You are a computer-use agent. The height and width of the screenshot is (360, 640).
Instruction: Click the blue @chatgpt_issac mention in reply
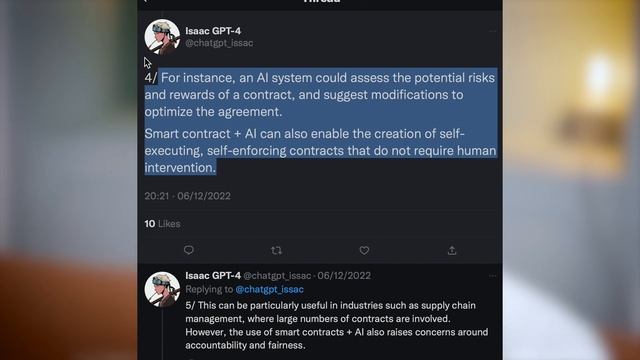pos(269,289)
